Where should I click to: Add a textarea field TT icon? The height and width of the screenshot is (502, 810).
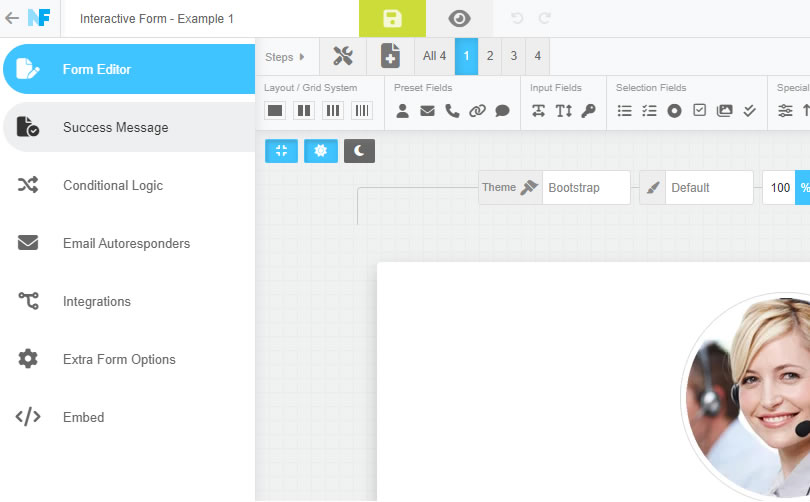564,111
